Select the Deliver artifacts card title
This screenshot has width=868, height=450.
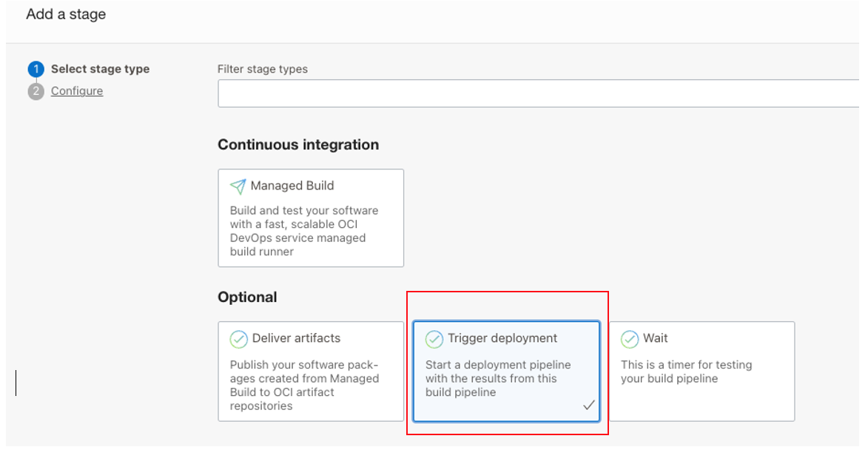click(x=296, y=338)
